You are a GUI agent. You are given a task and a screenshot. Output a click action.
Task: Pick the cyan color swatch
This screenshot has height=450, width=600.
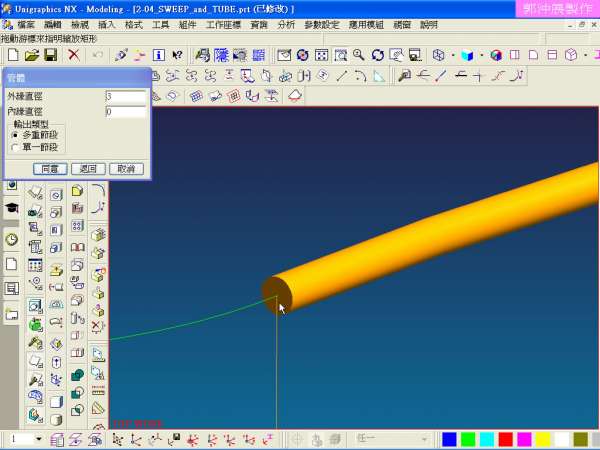point(487,439)
